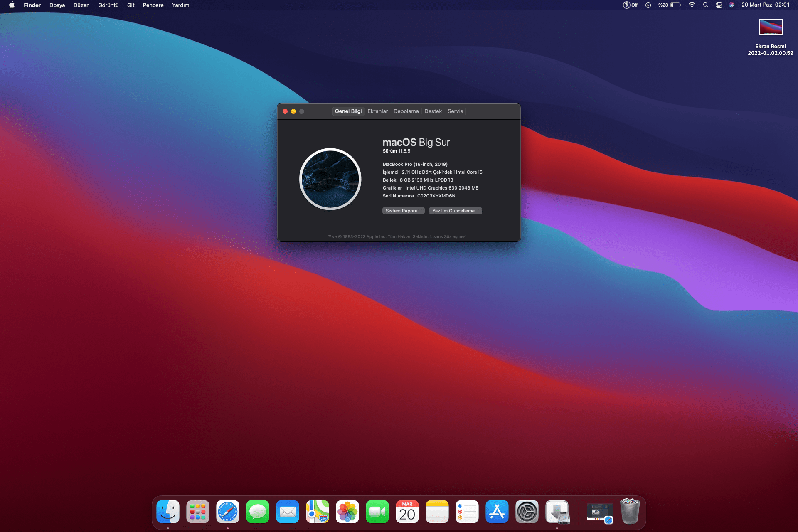Screen dimensions: 798x532
Task: Open System Preferences gear icon
Action: pyautogui.click(x=527, y=512)
